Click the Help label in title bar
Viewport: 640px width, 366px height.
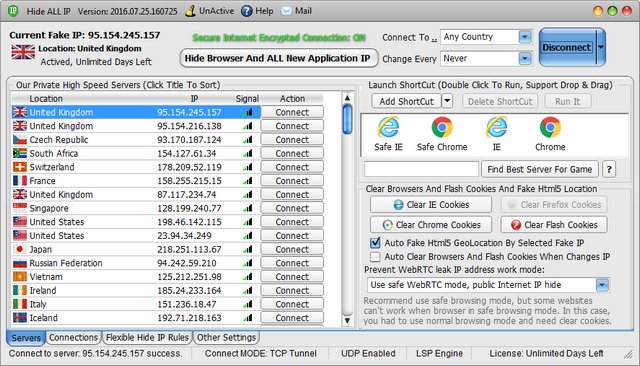pos(264,11)
